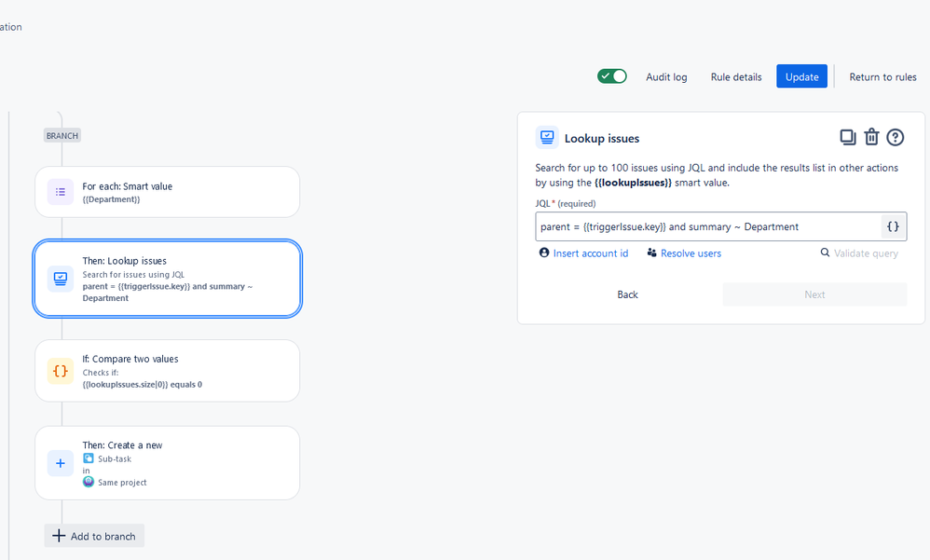This screenshot has height=560, width=930.
Task: Return to rules list
Action: (x=882, y=77)
